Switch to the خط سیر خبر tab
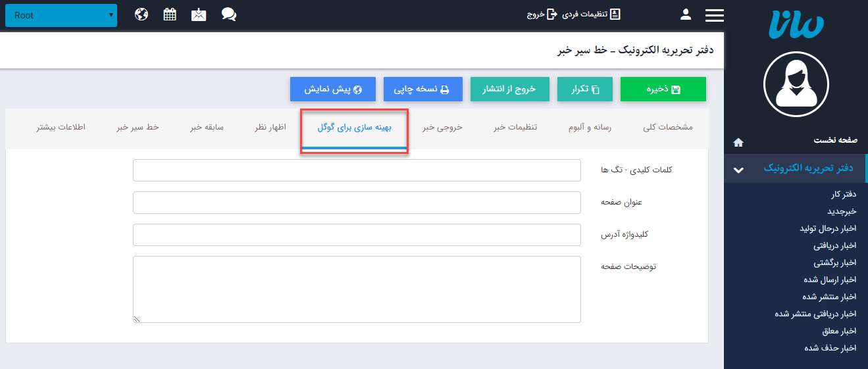This screenshot has width=868, height=369. [138, 128]
